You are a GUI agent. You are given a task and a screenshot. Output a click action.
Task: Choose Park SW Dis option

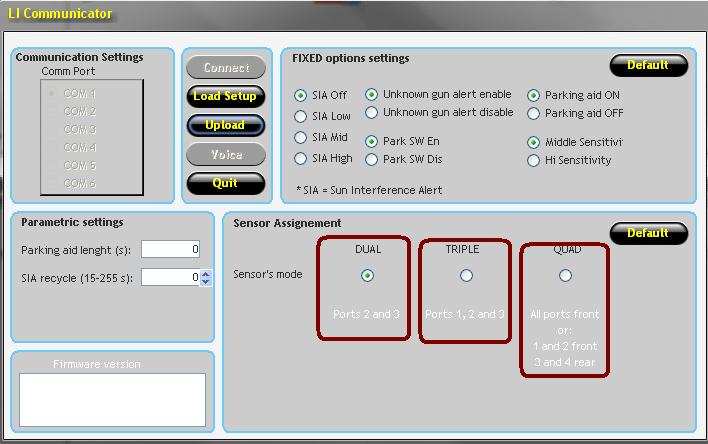click(x=372, y=160)
